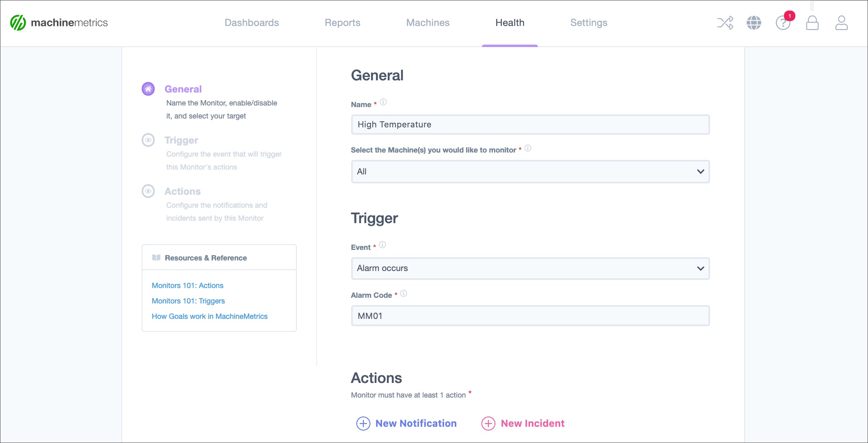Open the shuffle arrows icon in header
868x443 pixels.
tap(725, 23)
